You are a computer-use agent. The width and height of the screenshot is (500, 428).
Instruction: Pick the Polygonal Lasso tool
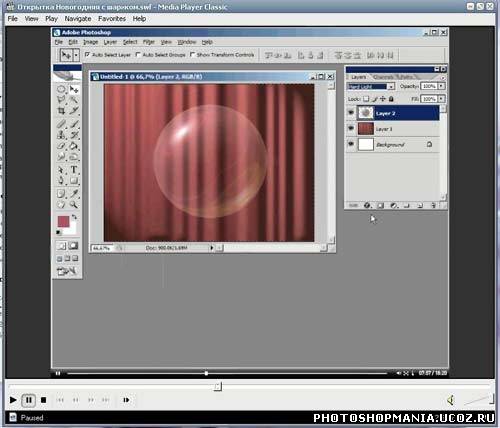click(x=61, y=100)
